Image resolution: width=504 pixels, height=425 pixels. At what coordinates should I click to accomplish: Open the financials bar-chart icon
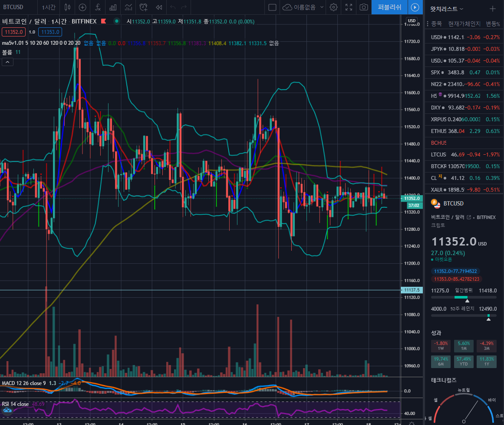113,7
